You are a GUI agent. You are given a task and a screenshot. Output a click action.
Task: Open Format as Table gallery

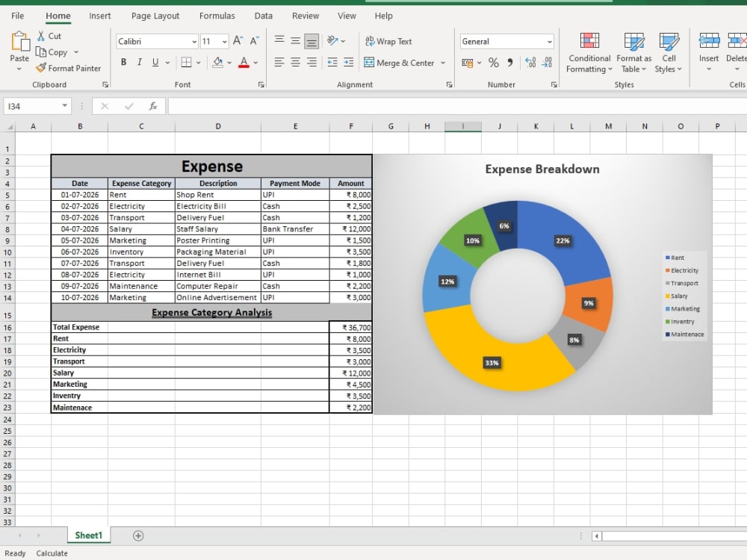pyautogui.click(x=633, y=53)
